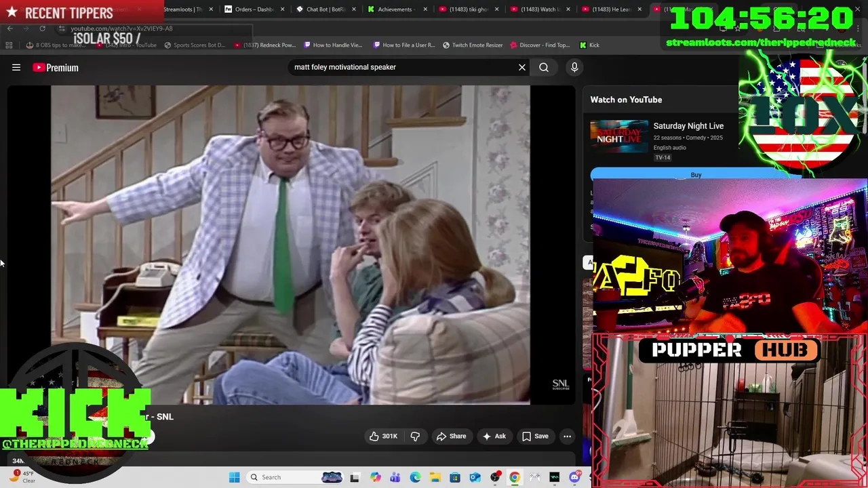The width and height of the screenshot is (868, 488).
Task: Save the video to a playlist
Action: [535, 436]
